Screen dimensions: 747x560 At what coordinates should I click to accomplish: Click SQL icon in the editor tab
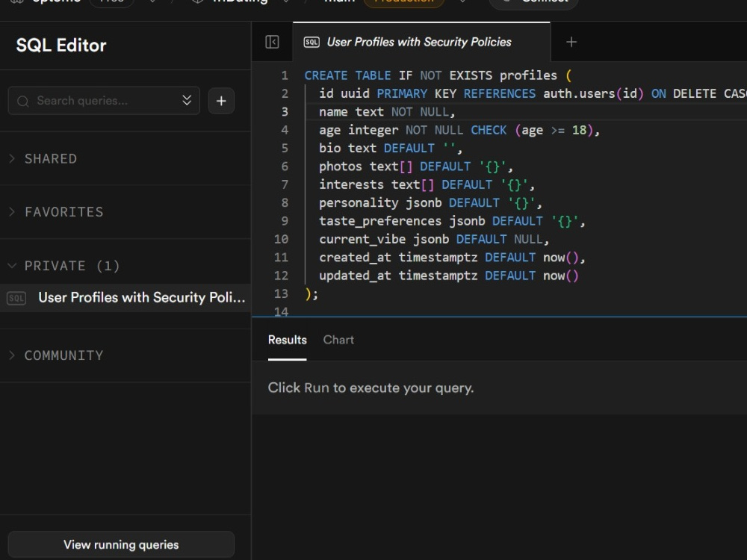pos(311,43)
